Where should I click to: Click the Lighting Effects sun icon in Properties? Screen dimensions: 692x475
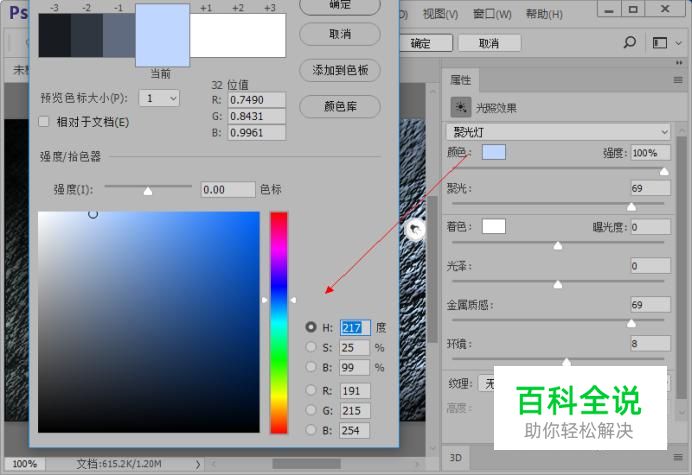pyautogui.click(x=461, y=107)
